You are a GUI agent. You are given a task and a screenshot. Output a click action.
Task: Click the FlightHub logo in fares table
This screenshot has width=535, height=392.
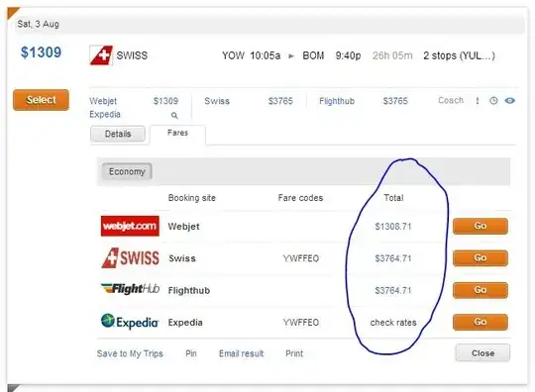pos(131,289)
